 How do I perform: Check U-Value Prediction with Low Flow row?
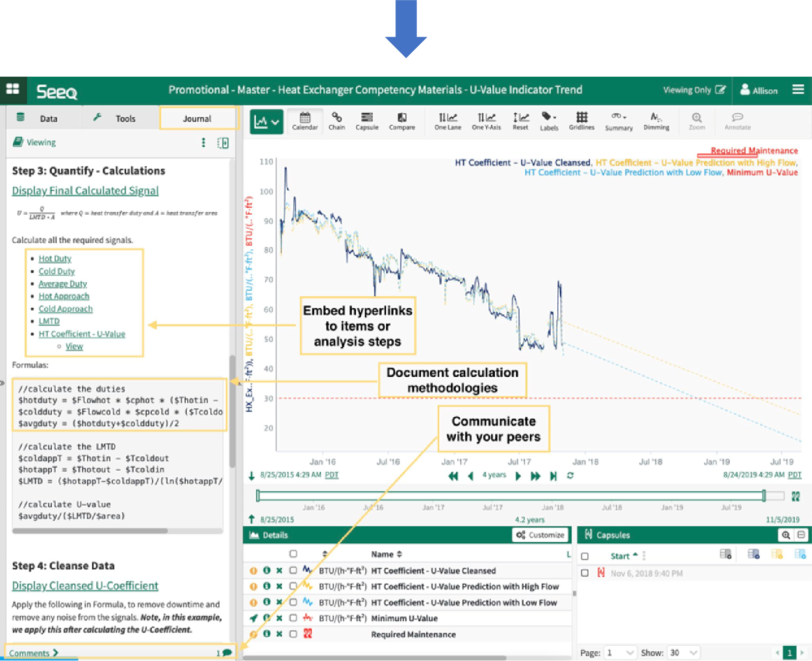click(293, 602)
